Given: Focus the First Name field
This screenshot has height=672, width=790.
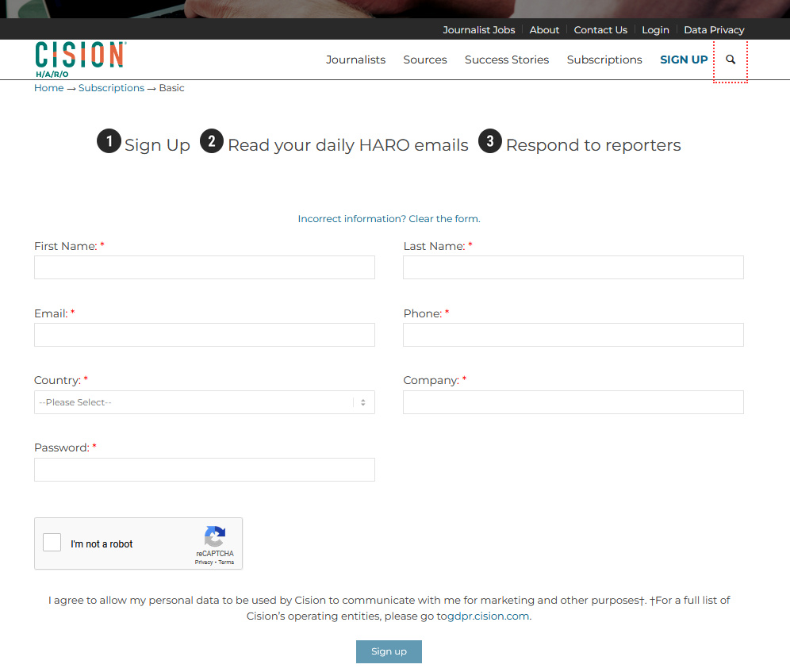Looking at the screenshot, I should (205, 267).
